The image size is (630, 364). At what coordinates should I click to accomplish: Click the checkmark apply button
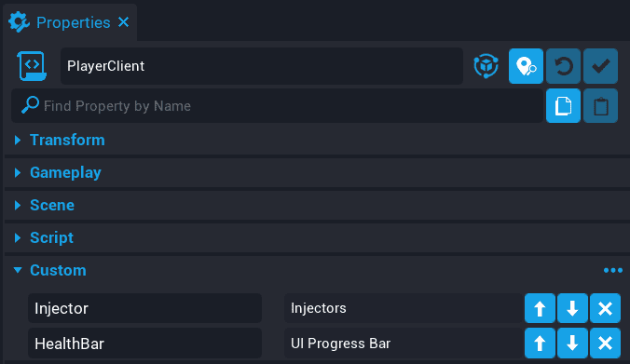tap(601, 66)
